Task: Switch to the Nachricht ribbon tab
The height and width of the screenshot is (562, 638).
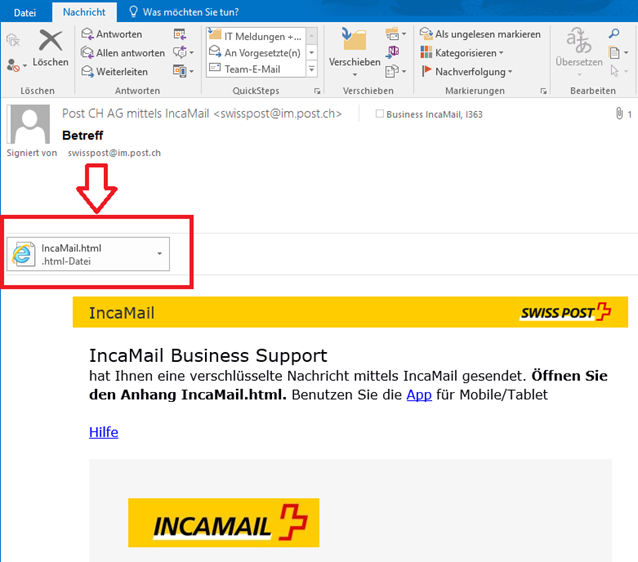Action: (83, 11)
